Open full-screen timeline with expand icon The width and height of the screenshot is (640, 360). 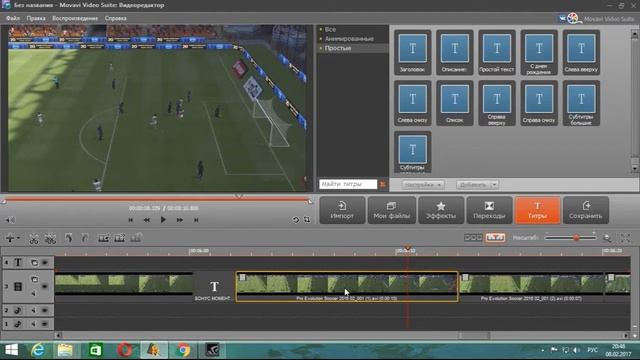tap(625, 238)
